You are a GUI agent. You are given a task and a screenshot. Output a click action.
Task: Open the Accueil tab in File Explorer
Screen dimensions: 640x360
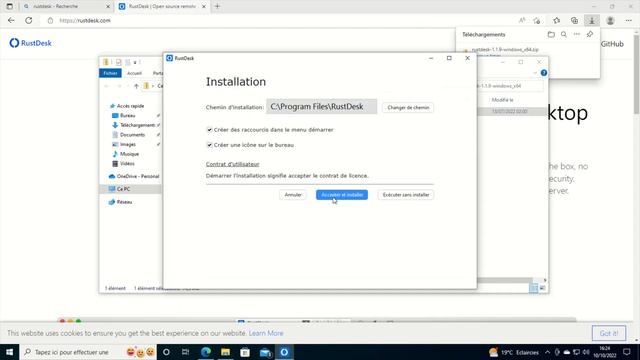(x=134, y=73)
